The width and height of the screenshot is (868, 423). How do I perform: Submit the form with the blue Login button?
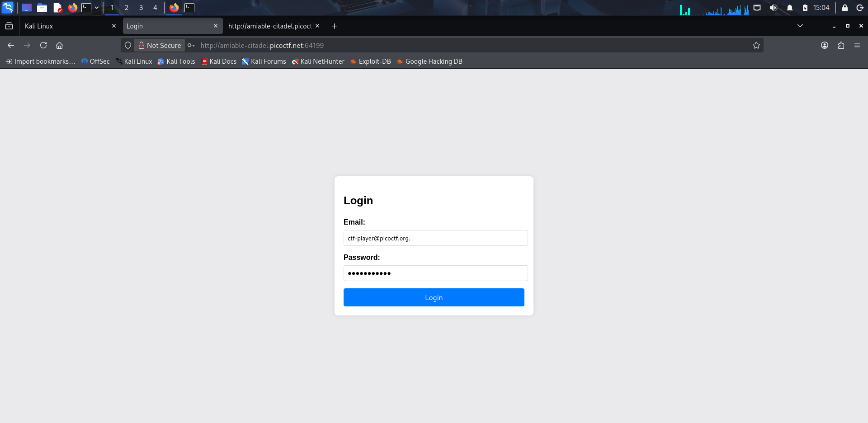(434, 297)
